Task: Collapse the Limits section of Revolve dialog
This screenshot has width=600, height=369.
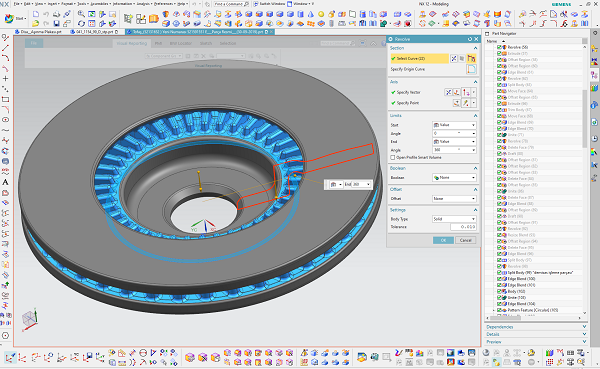Action: click(x=475, y=116)
